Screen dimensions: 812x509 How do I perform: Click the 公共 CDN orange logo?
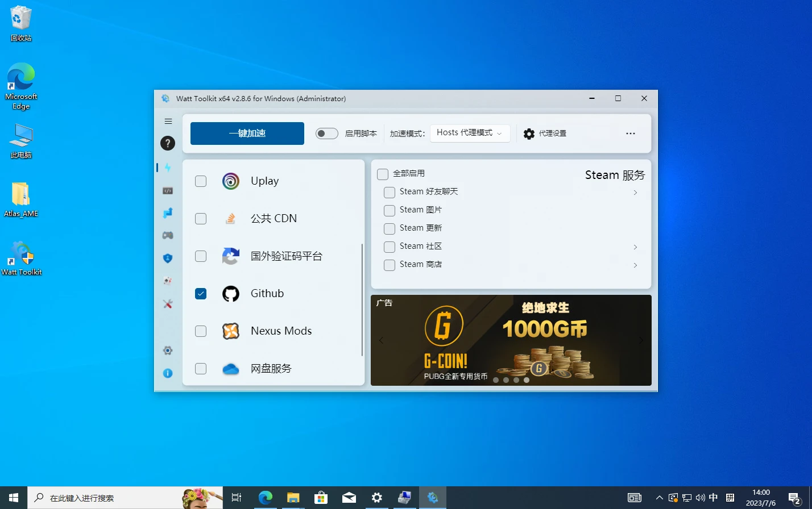point(231,219)
